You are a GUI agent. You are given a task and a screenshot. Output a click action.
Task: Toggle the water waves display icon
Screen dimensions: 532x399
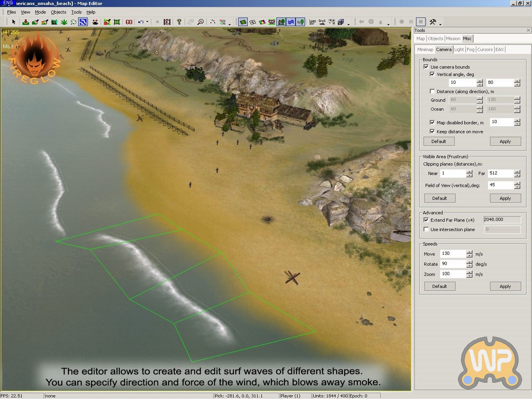(x=291, y=22)
